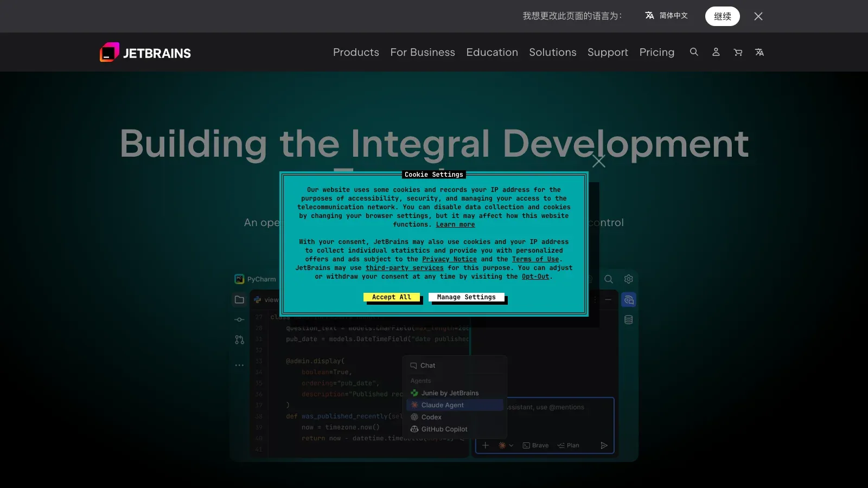Open the Database tool window icon
868x488 pixels.
[628, 320]
